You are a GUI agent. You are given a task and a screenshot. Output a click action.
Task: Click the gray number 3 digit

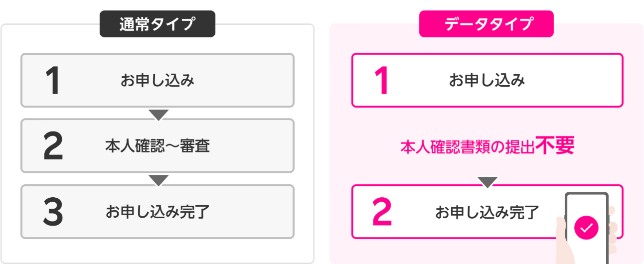(53, 212)
